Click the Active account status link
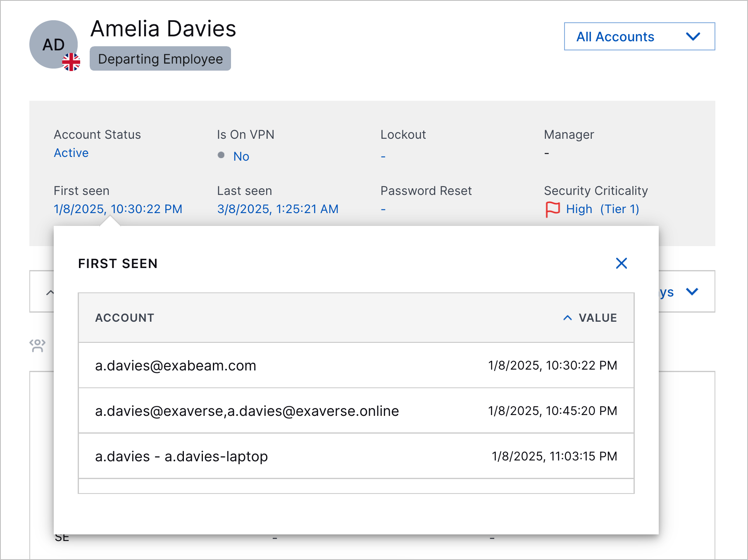 (71, 153)
